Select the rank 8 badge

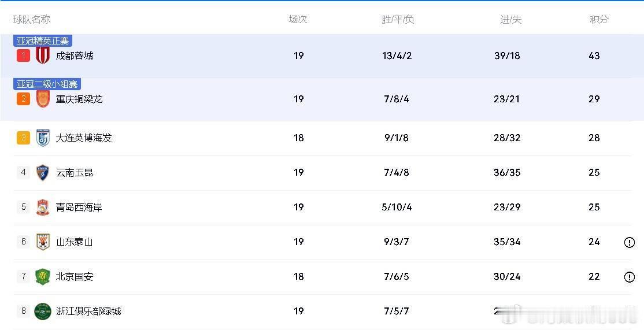click(23, 311)
